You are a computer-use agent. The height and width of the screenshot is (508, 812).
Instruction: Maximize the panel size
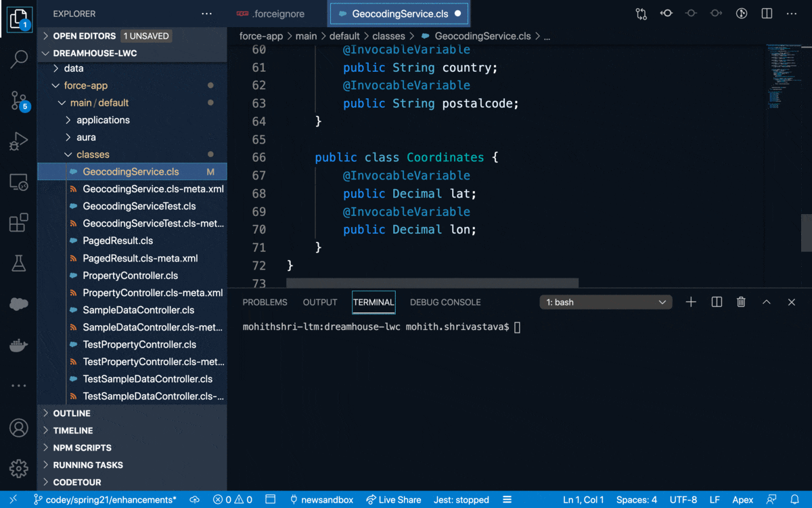[x=767, y=302]
